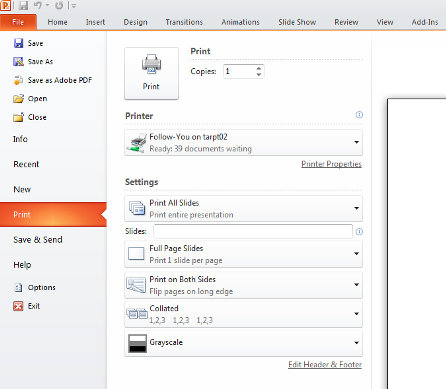Screen dimensions: 446x389
Task: Click the PowerPoint application icon
Action: click(6, 5)
